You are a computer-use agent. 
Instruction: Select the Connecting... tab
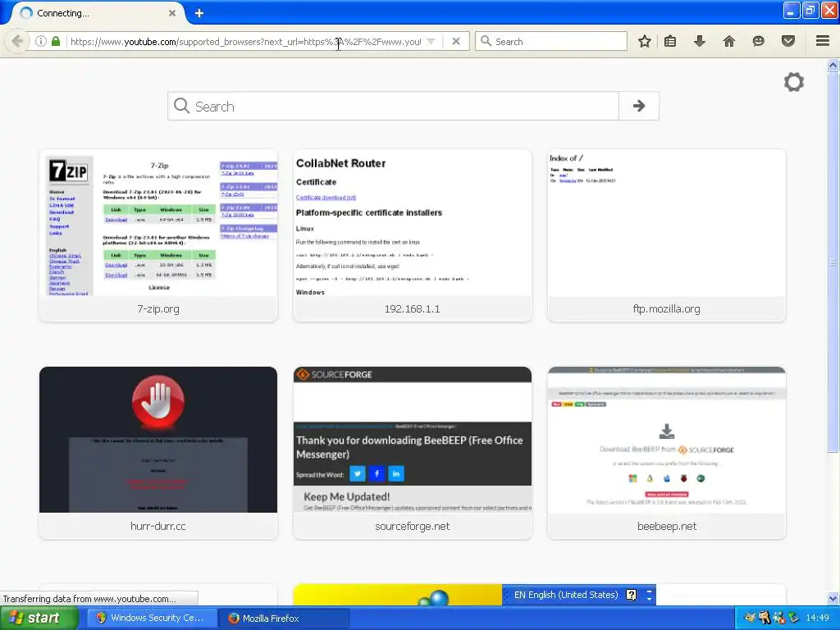(x=97, y=13)
